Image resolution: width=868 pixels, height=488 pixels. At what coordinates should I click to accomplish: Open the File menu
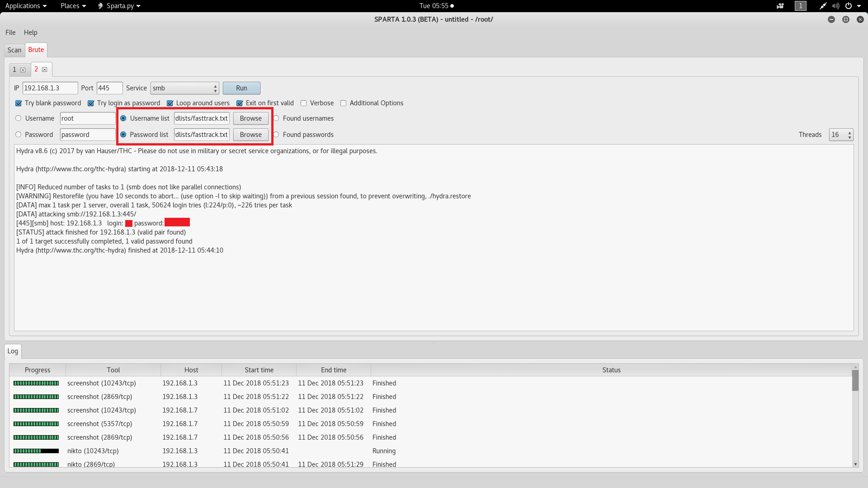click(10, 33)
